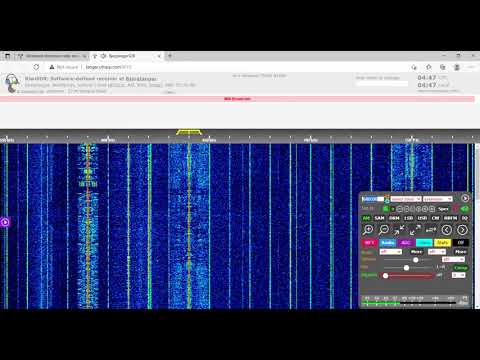The image size is (480, 360).
Task: Switch to the WF tab
Action: coord(369,242)
